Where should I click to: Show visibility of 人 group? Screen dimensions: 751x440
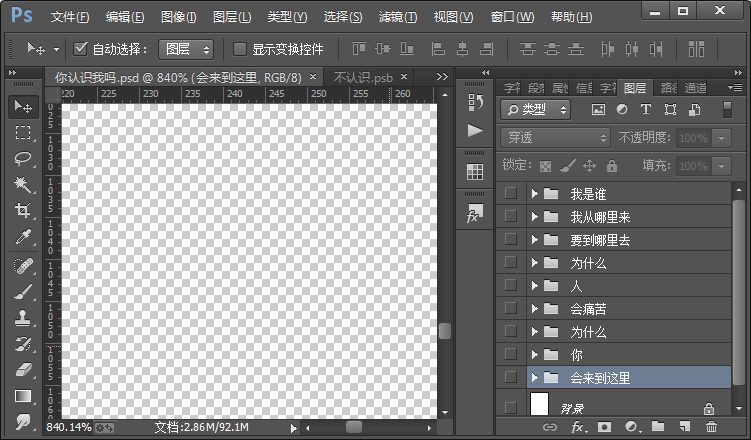(511, 285)
